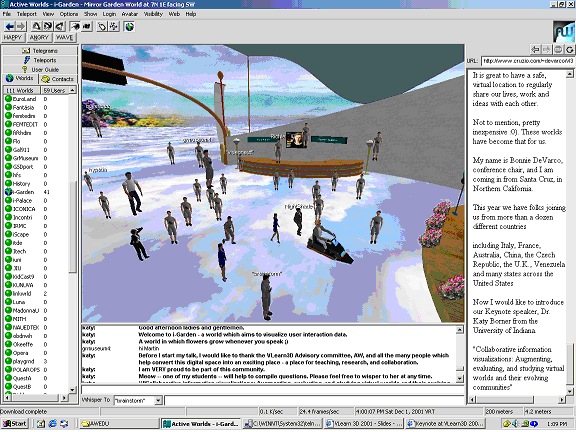The height and width of the screenshot is (432, 576).
Task: Open the Show menu
Action: pyautogui.click(x=90, y=14)
